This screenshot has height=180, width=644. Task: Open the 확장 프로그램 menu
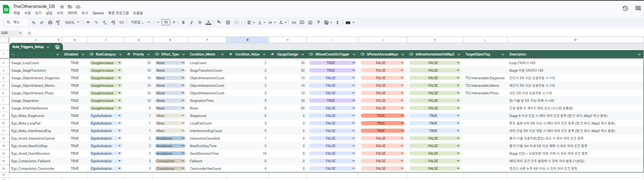pyautogui.click(x=118, y=13)
